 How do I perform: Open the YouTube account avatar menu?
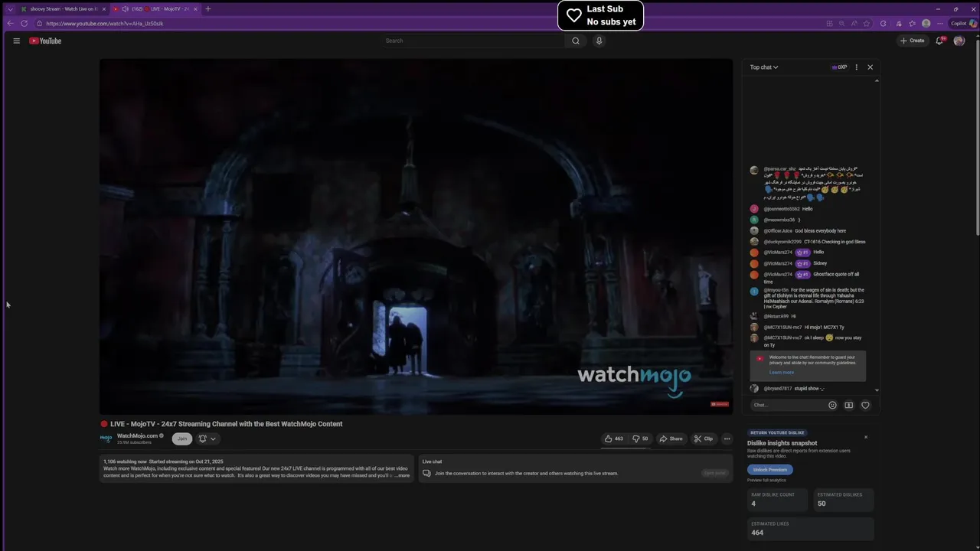(x=959, y=41)
